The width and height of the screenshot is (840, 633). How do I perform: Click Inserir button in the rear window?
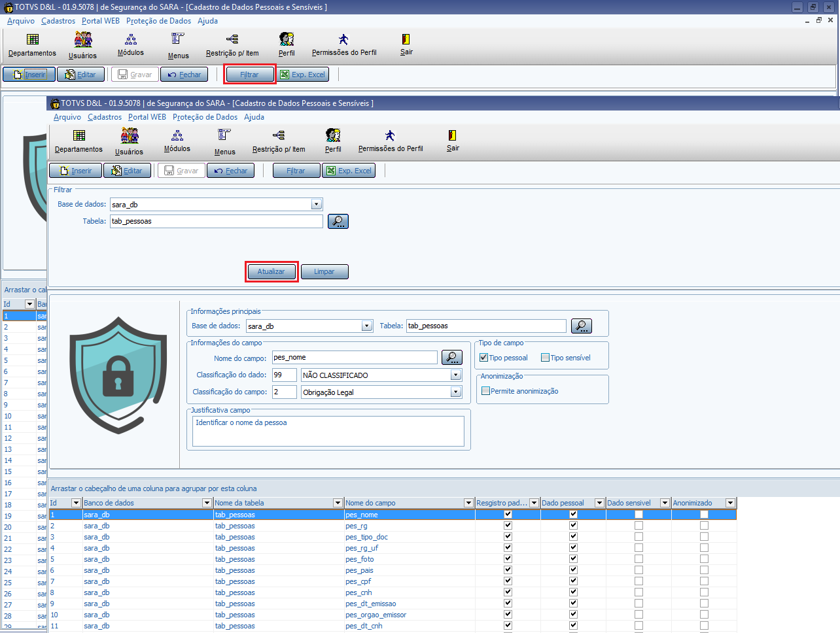29,75
